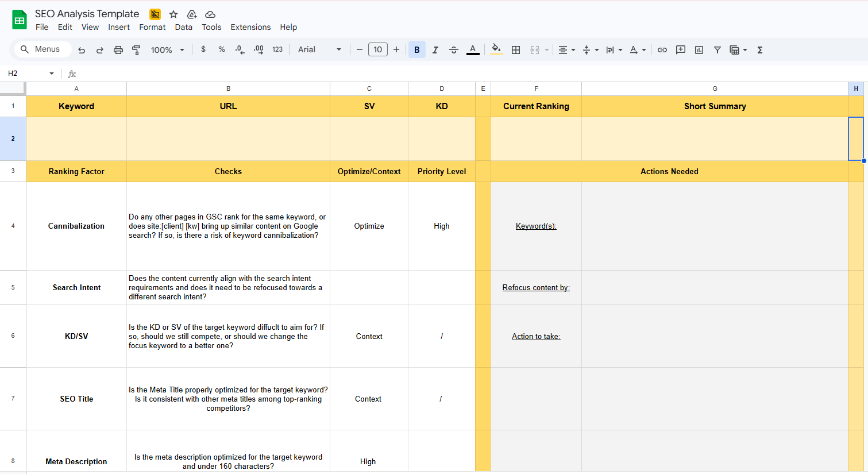The height and width of the screenshot is (474, 868).
Task: Create a filter
Action: (x=717, y=50)
